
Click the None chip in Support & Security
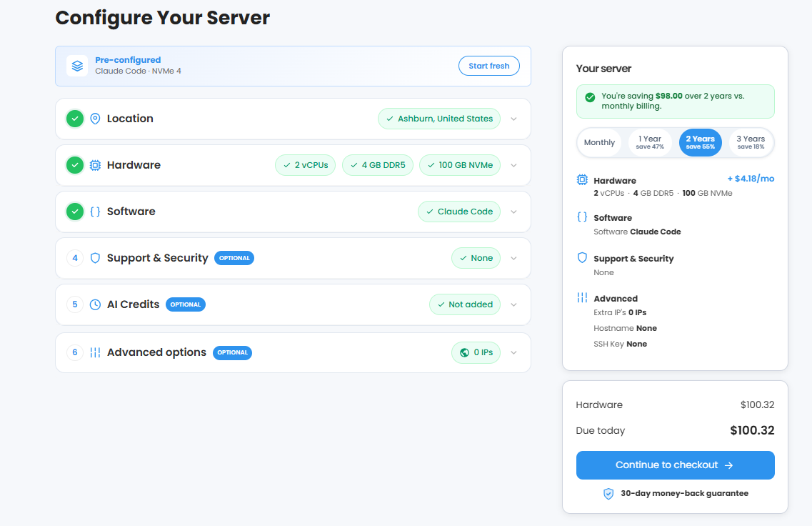(x=476, y=258)
